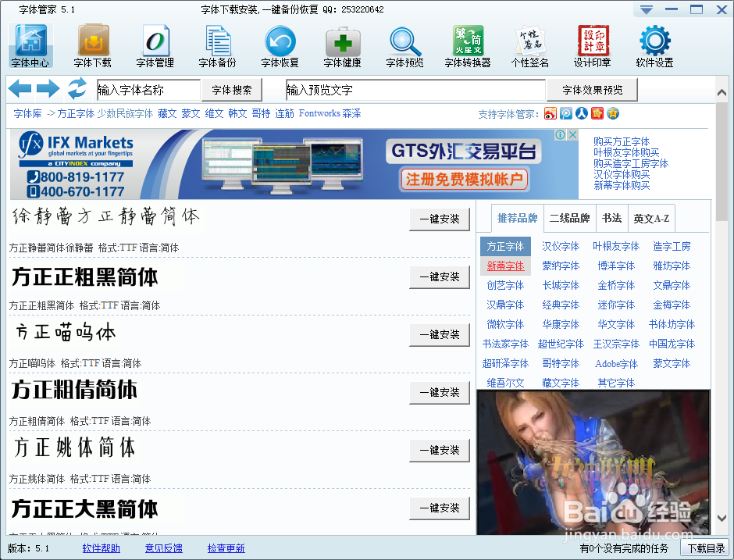Open the 字体中心 home icon
Screen dimensions: 734x560
pos(30,46)
